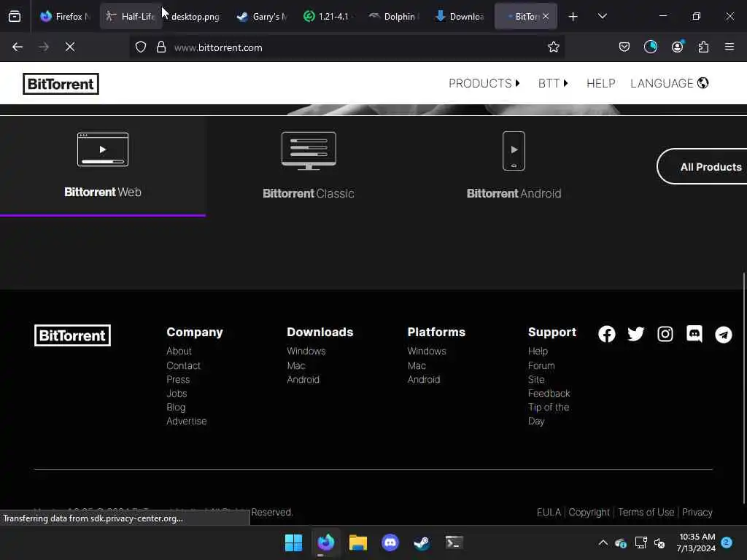Bookmark this page with star icon
This screenshot has height=560, width=747.
[553, 47]
